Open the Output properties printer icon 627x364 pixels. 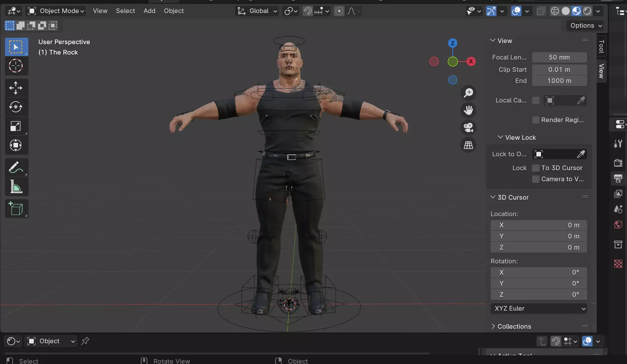[618, 179]
